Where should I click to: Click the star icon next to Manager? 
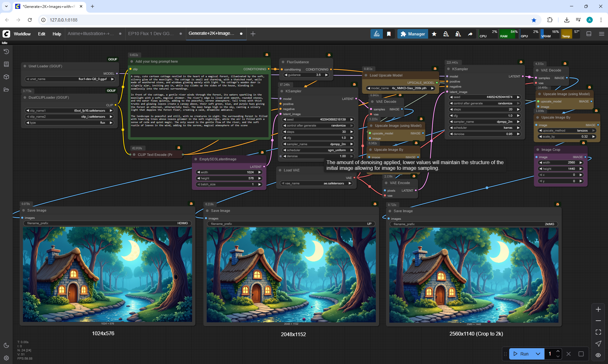434,34
